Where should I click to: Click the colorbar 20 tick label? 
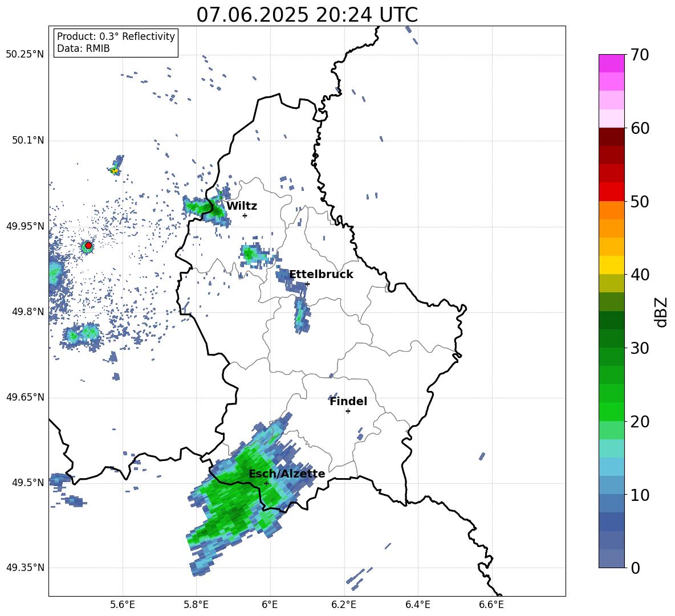pyautogui.click(x=640, y=422)
